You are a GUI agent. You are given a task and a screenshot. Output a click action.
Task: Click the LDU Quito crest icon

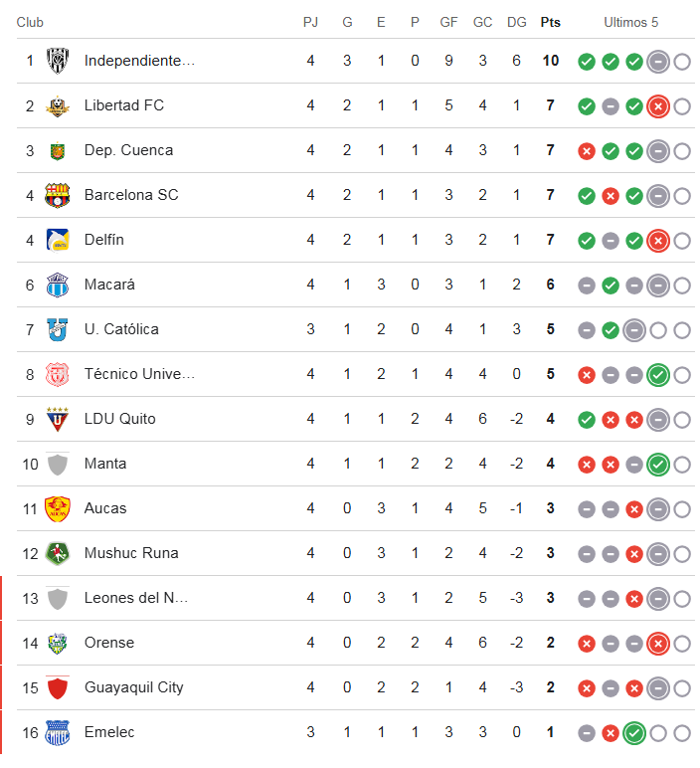coord(58,419)
